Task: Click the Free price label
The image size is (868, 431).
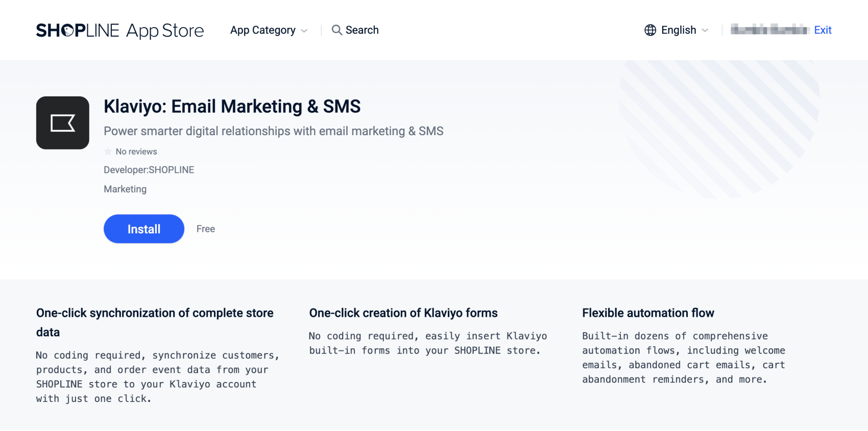Action: tap(206, 229)
